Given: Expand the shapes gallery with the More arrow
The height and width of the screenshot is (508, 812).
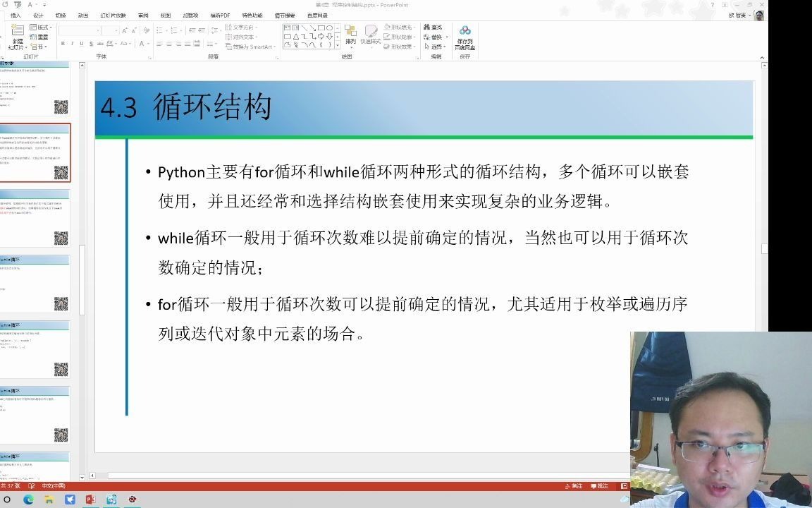Looking at the screenshot, I should 337,45.
